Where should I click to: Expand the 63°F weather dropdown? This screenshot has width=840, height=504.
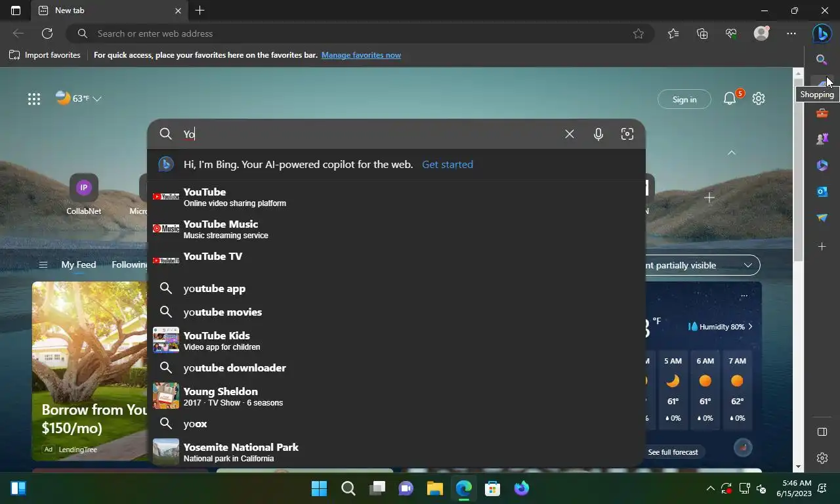97,99
